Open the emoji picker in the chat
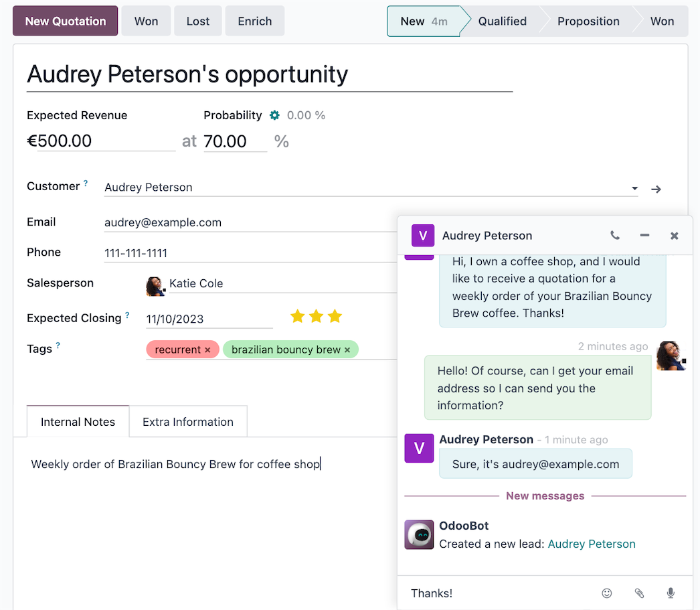 point(606,593)
